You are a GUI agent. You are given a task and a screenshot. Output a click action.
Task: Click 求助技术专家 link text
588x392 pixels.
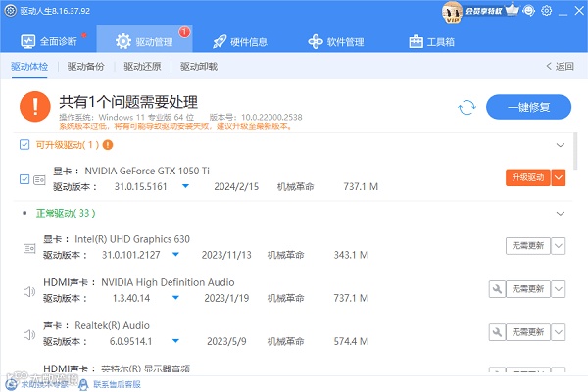pyautogui.click(x=45, y=384)
